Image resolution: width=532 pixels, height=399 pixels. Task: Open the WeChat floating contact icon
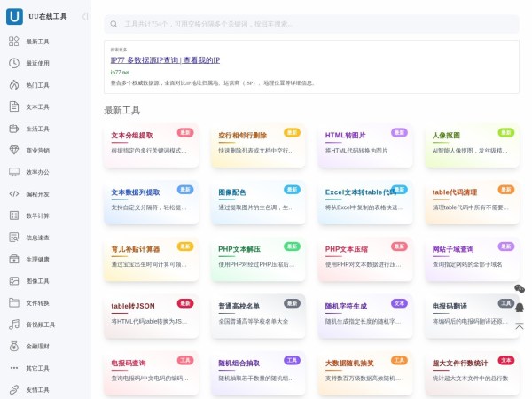[x=520, y=288]
